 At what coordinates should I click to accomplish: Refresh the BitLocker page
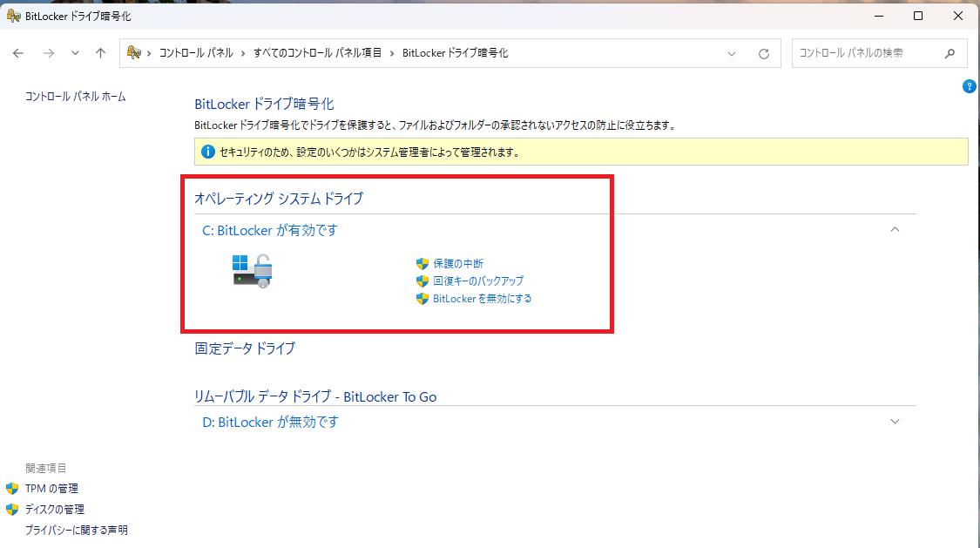[x=763, y=54]
